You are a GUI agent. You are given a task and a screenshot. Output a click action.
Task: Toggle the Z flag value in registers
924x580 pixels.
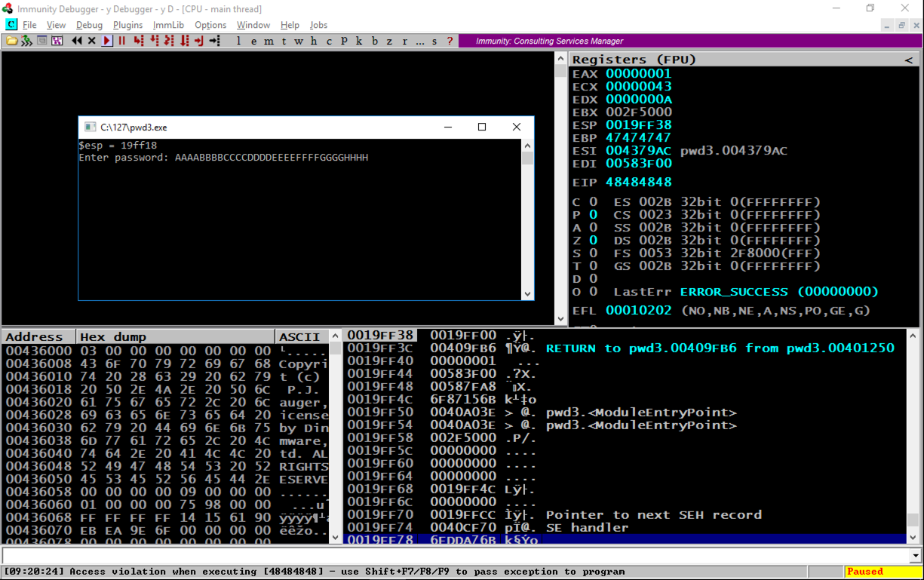pos(593,241)
